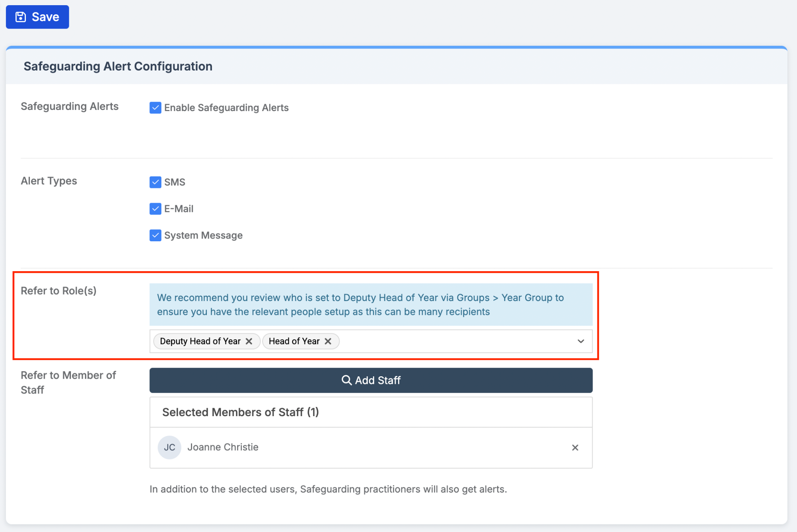Image resolution: width=797 pixels, height=532 pixels.
Task: Click the JC avatar next to Joanne Christie
Action: click(x=169, y=447)
